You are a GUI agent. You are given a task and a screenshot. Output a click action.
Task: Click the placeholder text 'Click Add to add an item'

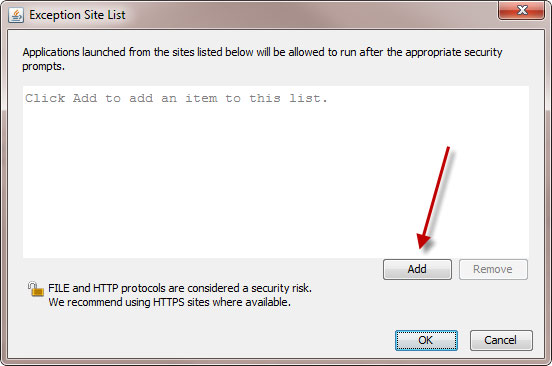coord(176,98)
